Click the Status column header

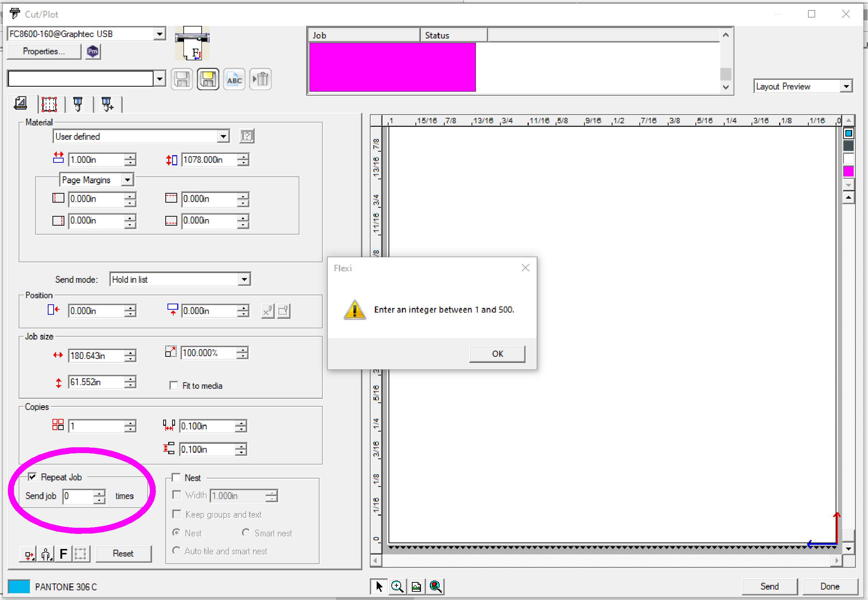point(454,35)
